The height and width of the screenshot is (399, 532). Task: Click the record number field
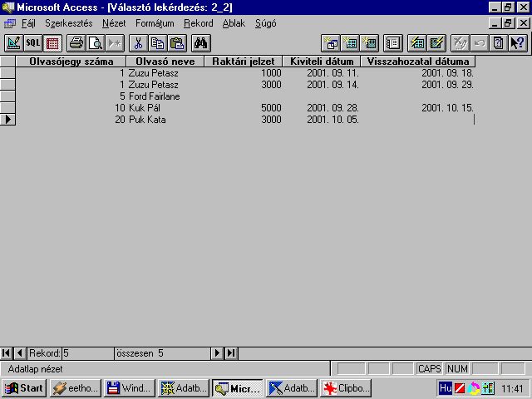pyautogui.click(x=88, y=353)
